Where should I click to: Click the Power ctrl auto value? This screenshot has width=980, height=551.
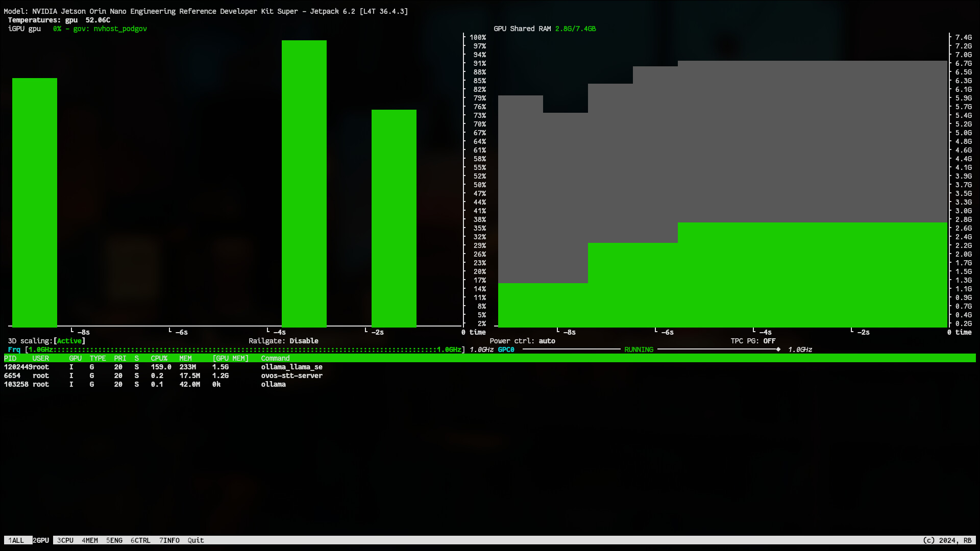pyautogui.click(x=547, y=341)
